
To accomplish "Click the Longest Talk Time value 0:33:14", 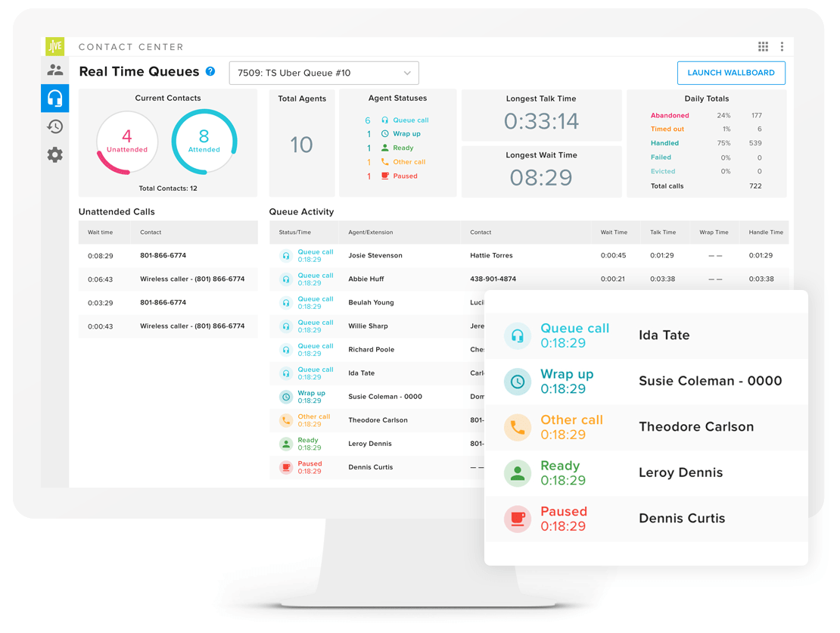I will (541, 122).
